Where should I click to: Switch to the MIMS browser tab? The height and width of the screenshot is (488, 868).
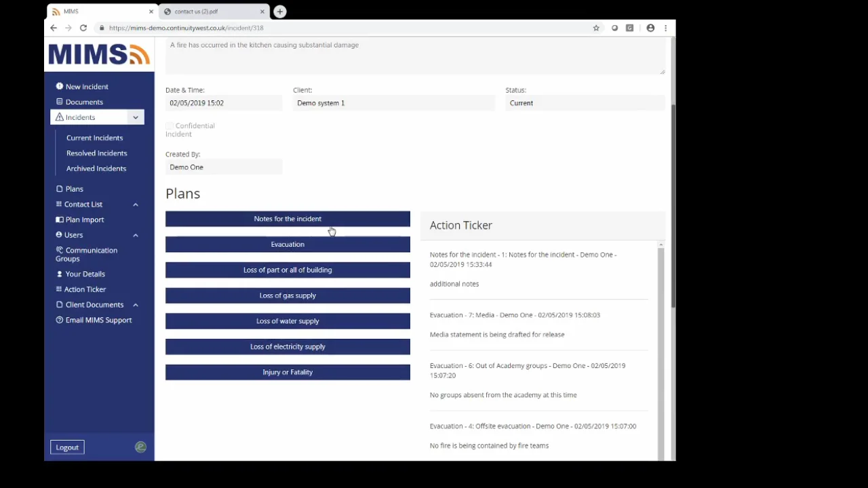(x=102, y=12)
